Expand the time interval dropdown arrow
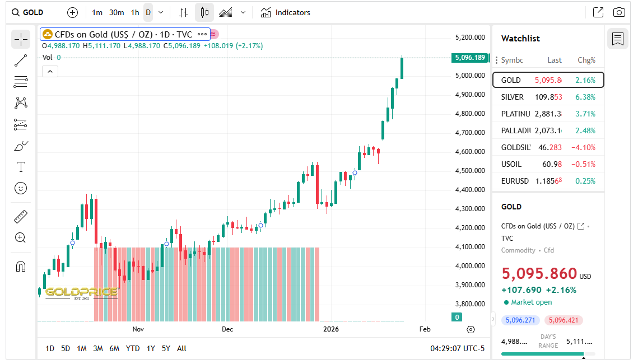This screenshot has width=638, height=364. 161,12
